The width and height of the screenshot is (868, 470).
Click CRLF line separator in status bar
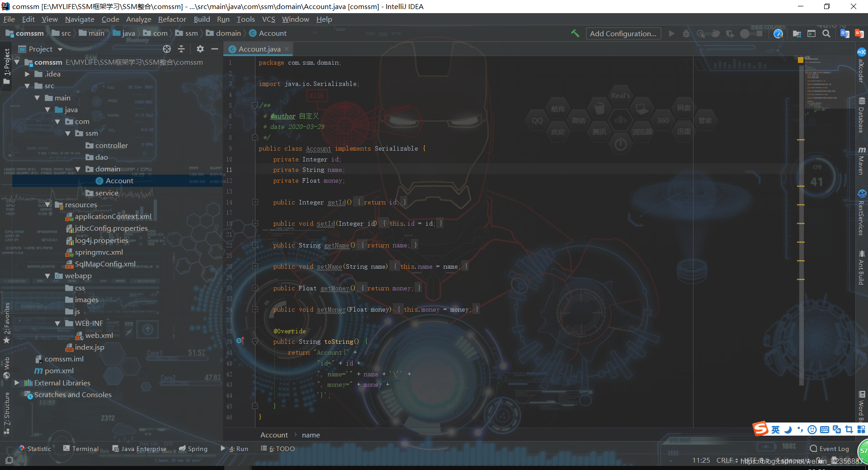point(727,460)
